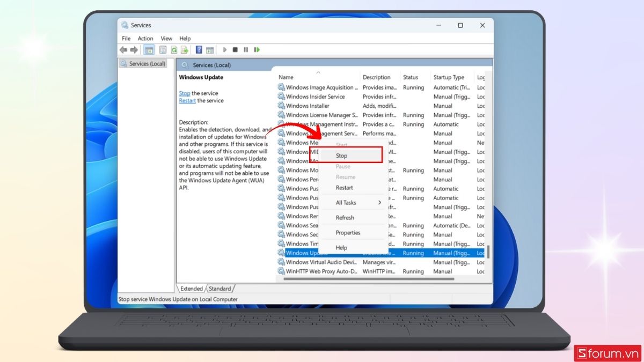Click the Restart Service toolbar icon
The width and height of the screenshot is (644, 362).
click(257, 50)
